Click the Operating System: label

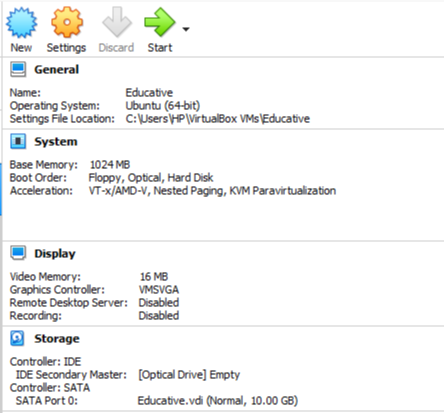[55, 105]
